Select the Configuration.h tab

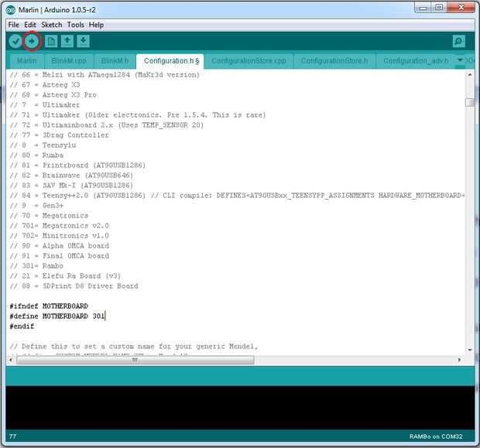pyautogui.click(x=171, y=61)
